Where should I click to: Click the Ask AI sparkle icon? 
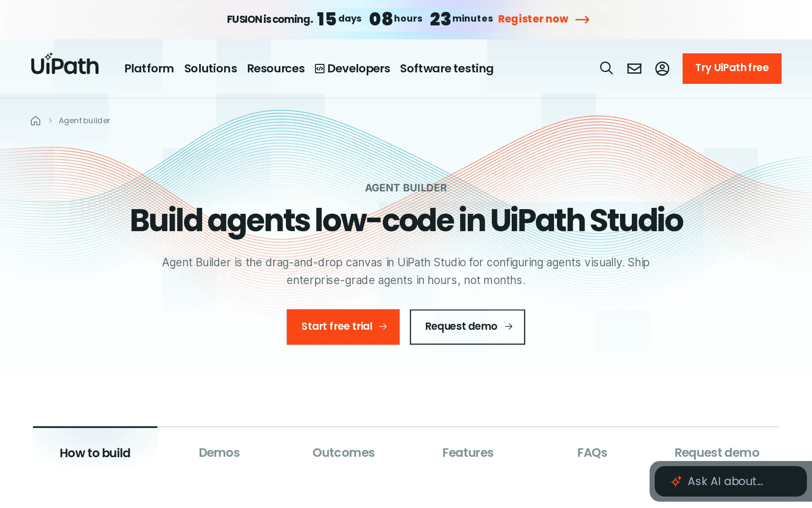[676, 481]
